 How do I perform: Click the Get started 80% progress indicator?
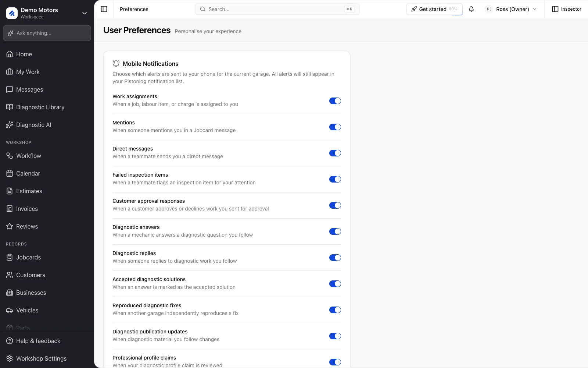click(x=453, y=9)
